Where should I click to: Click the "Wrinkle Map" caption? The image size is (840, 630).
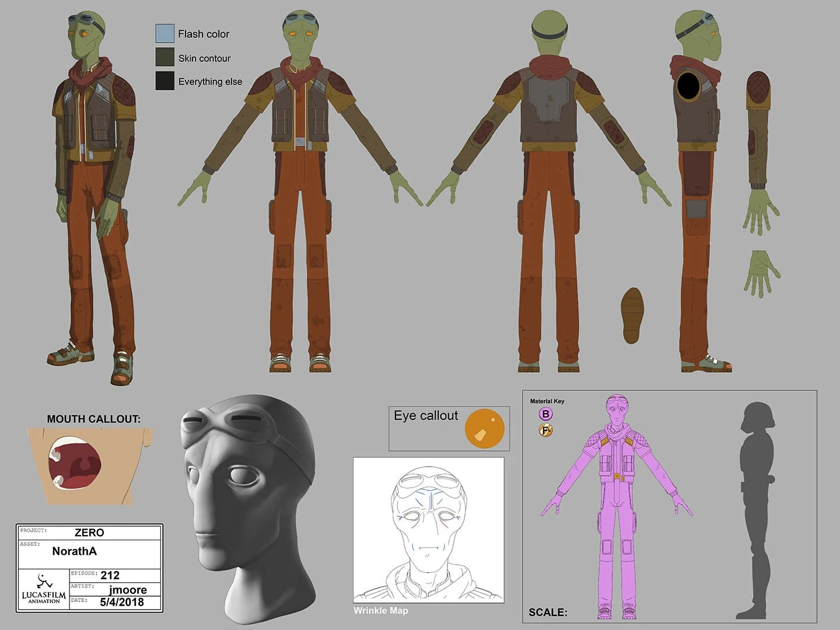click(x=381, y=610)
